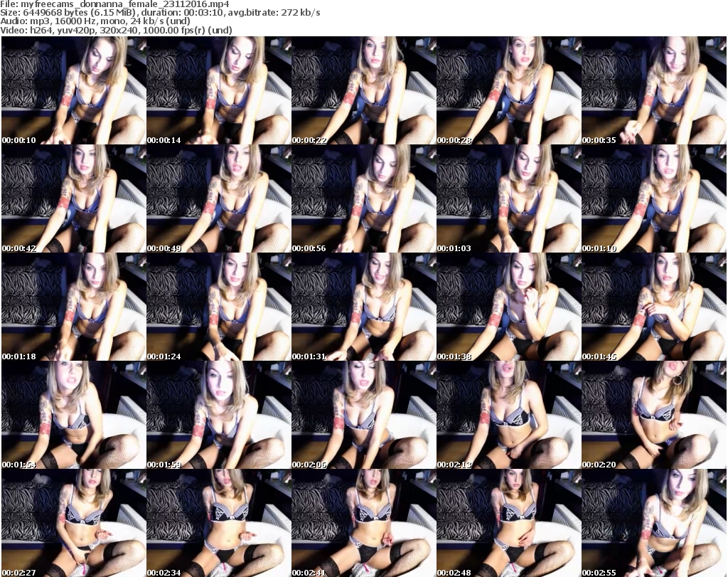Select the frame at time 00:02:27
This screenshot has height=577, width=728.
pos(74,523)
